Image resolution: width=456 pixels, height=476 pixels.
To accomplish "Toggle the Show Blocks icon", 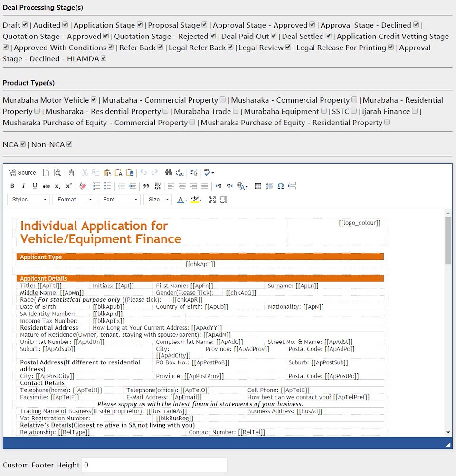I will coord(224,200).
